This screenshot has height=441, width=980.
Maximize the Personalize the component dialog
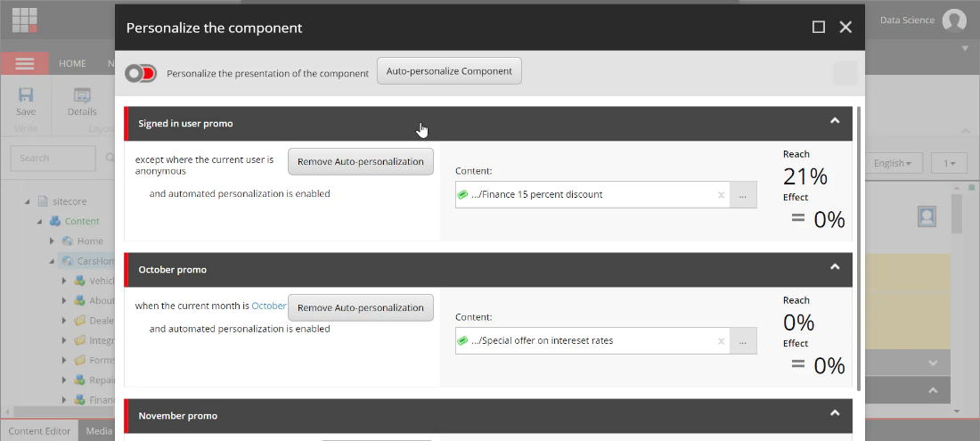[x=818, y=28]
